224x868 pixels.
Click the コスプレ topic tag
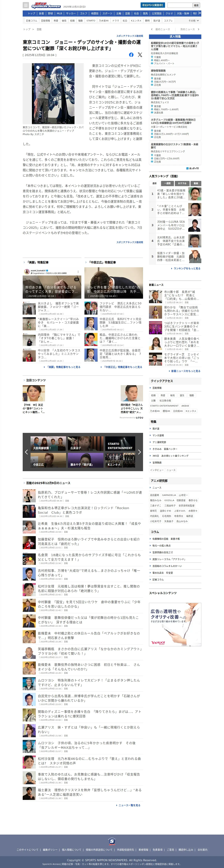tap(168, 21)
